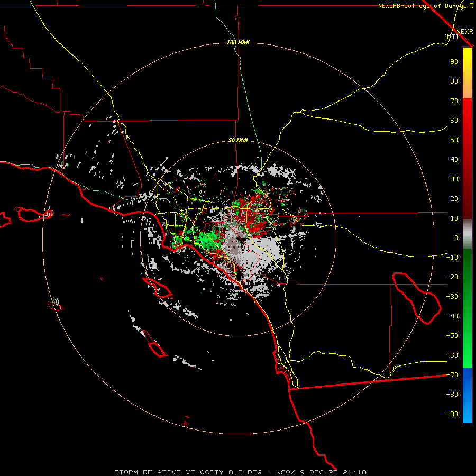Screen dimensions: 476x476
Task: Click the NEXR label above the color bar
Action: [x=465, y=32]
